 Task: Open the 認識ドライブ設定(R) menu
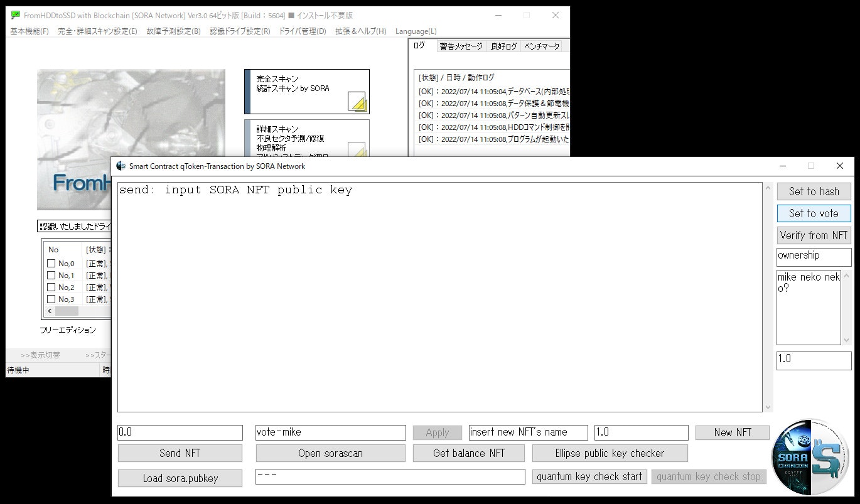click(240, 31)
